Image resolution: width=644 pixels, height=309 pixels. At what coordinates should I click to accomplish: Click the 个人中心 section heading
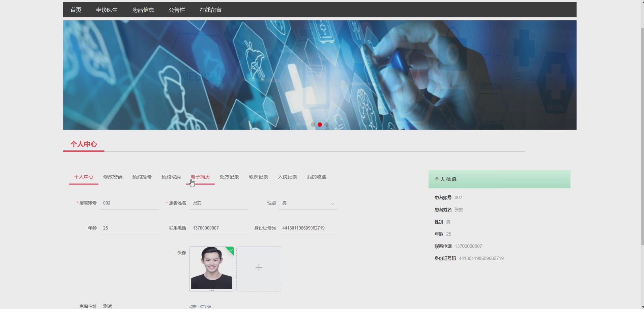[83, 144]
